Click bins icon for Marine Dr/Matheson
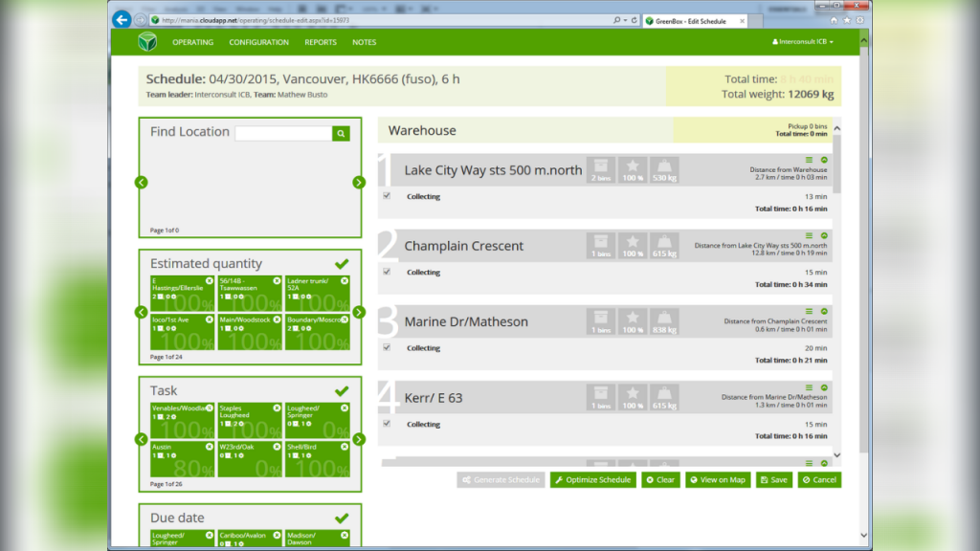The height and width of the screenshot is (551, 980). pyautogui.click(x=601, y=321)
